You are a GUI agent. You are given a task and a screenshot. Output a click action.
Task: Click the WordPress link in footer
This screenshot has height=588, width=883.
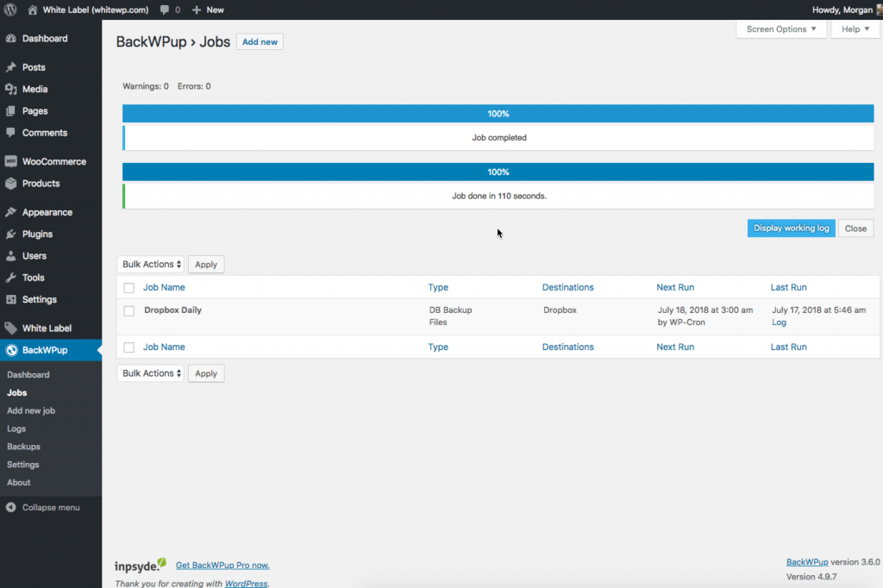tap(246, 584)
